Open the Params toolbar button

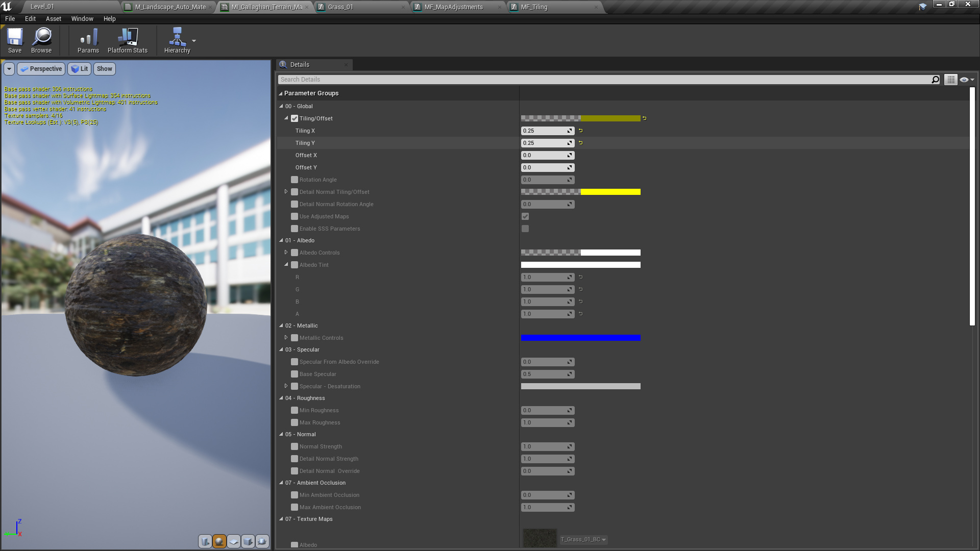coord(88,40)
